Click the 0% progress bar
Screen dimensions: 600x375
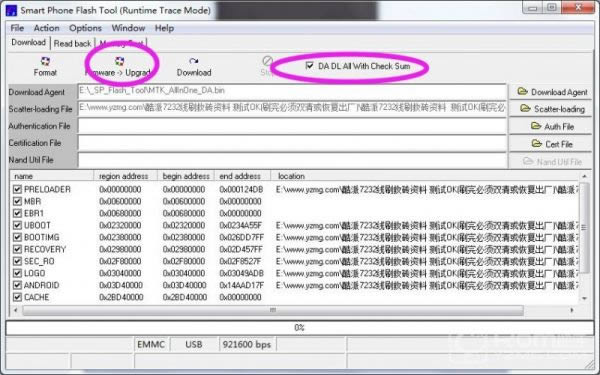click(x=300, y=328)
